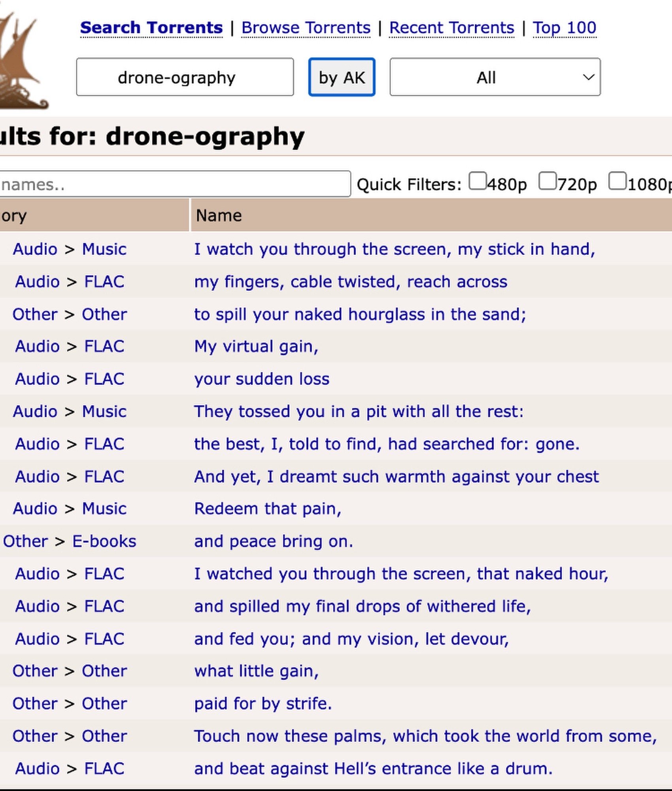
Task: Click Audio in the 'your sudden loss' row
Action: [38, 379]
